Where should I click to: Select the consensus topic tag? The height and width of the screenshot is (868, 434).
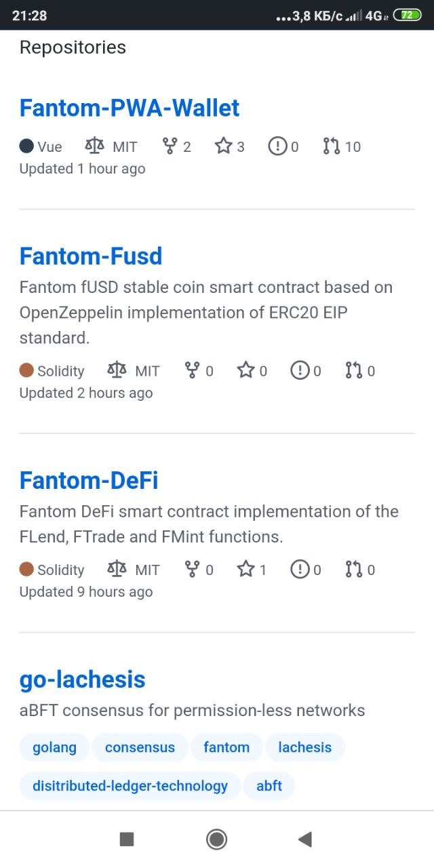[140, 747]
